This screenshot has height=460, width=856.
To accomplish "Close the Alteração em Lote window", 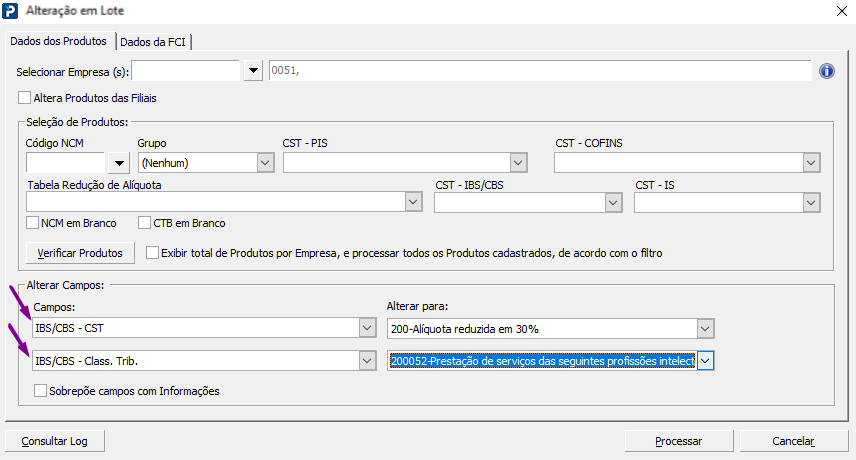I will 842,11.
